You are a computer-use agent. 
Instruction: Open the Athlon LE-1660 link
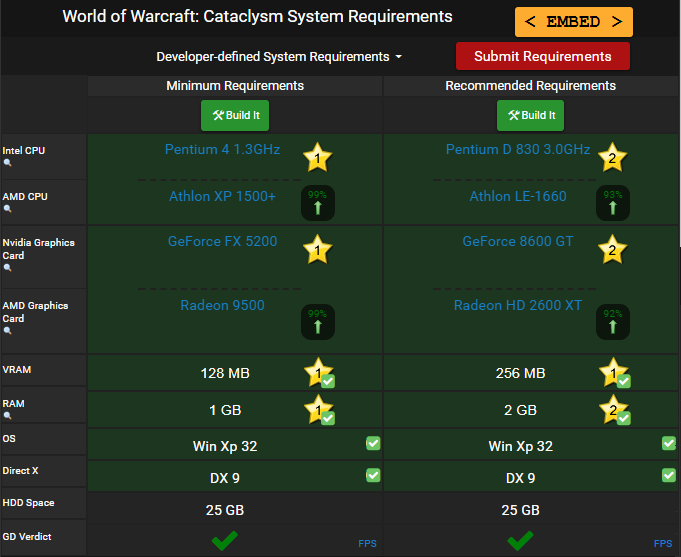pyautogui.click(x=518, y=196)
